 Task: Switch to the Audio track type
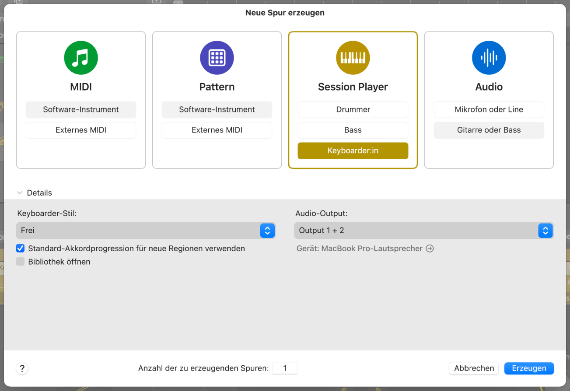click(489, 87)
